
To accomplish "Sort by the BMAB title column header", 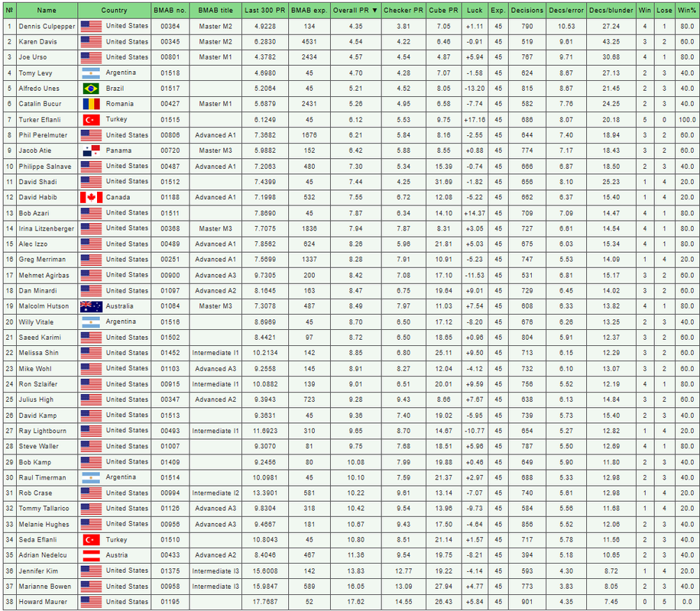I will coord(216,10).
